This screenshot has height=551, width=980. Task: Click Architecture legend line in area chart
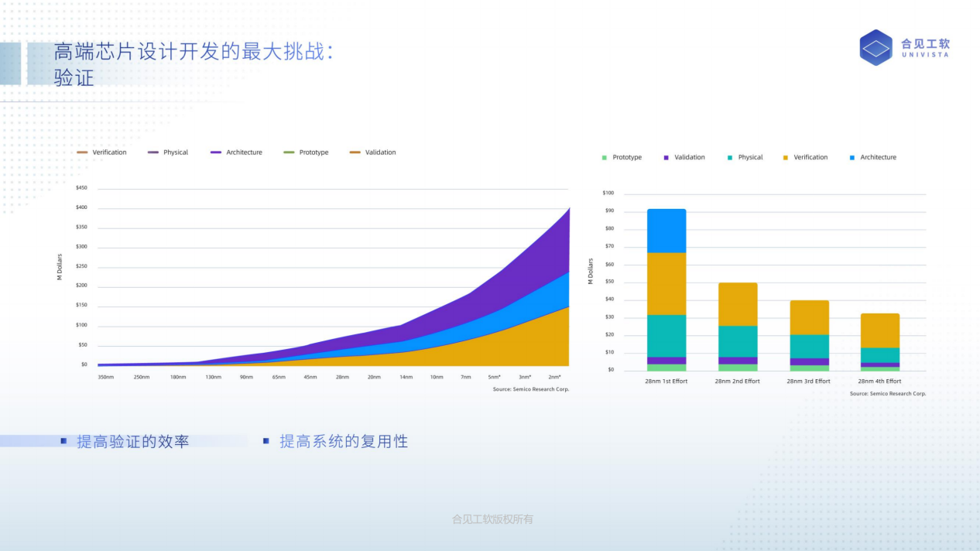coord(216,152)
